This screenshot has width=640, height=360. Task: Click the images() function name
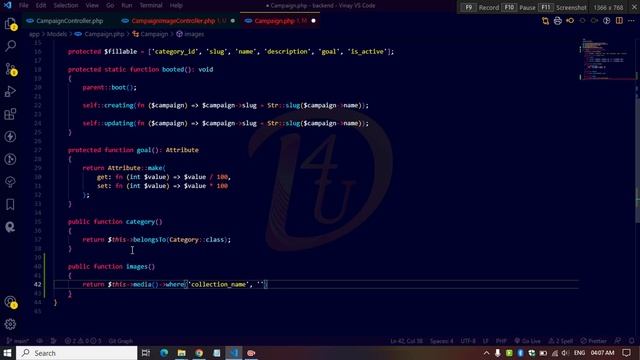[x=140, y=267]
